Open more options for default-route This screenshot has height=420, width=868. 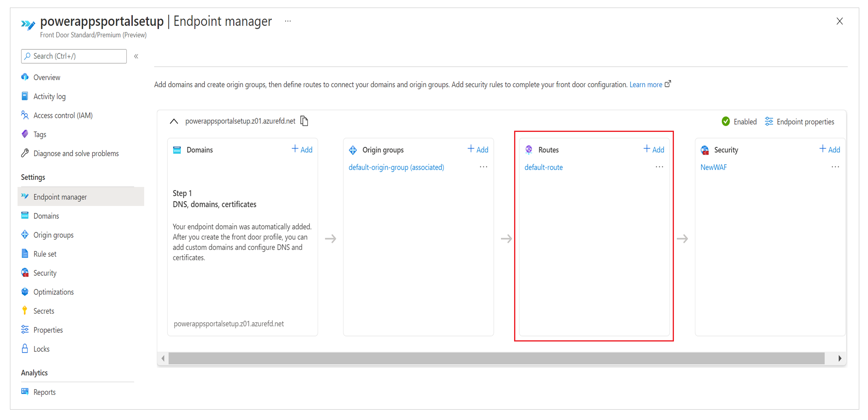coord(659,167)
